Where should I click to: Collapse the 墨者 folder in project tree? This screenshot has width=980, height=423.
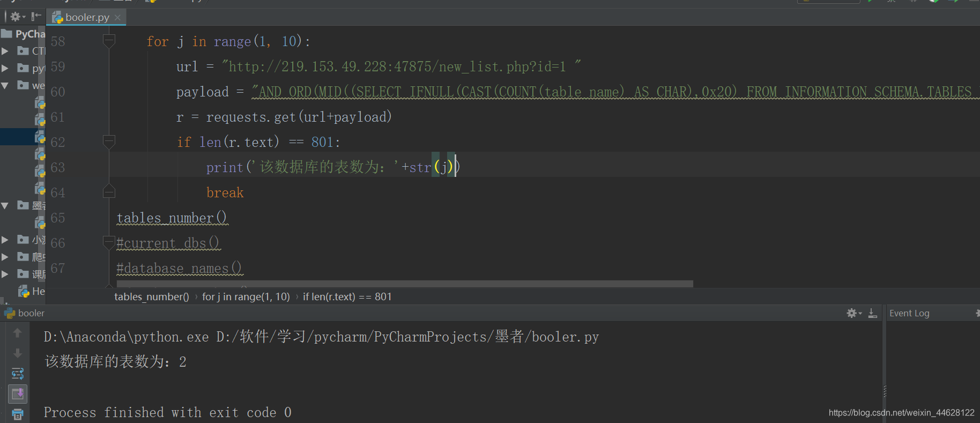[x=5, y=205]
